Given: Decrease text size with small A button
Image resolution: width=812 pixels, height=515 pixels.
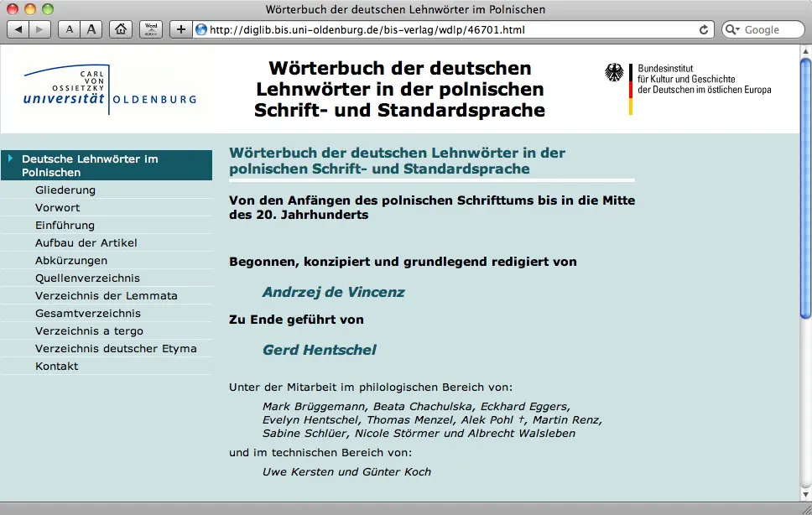Looking at the screenshot, I should pos(70,29).
